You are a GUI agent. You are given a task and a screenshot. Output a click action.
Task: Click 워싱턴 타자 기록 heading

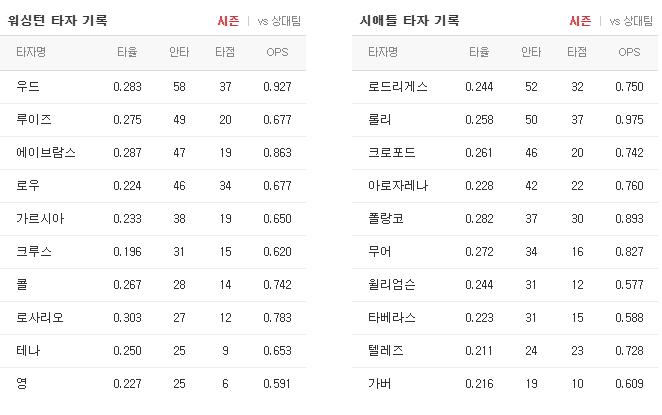click(x=57, y=20)
